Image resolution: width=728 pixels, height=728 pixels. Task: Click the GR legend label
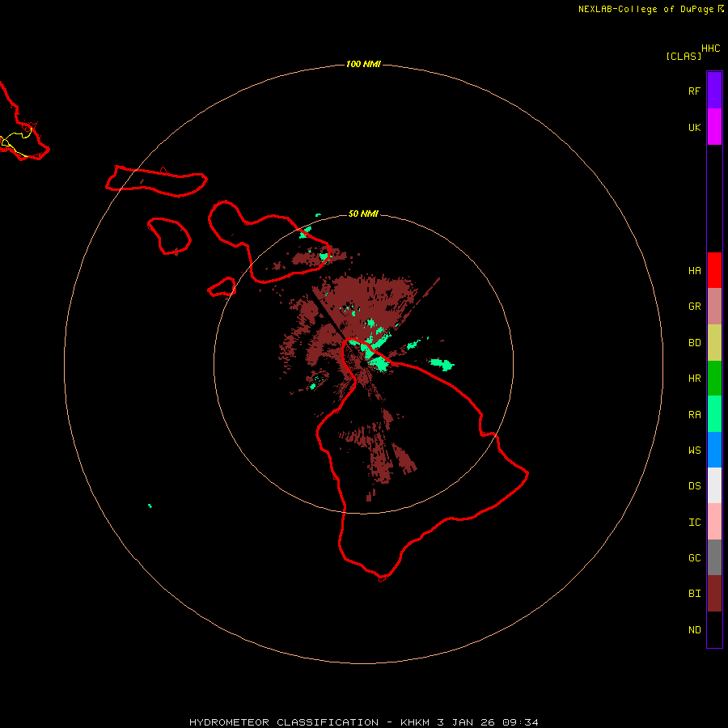(694, 307)
